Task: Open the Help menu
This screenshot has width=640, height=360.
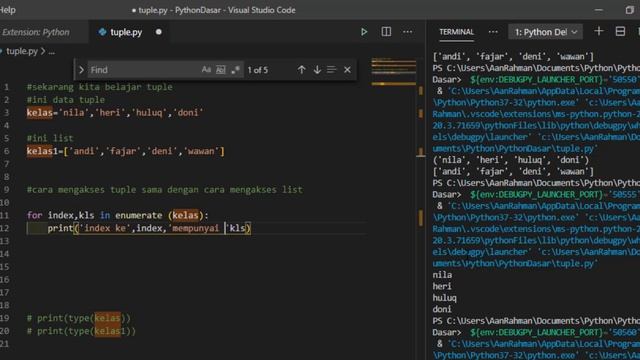Action: pyautogui.click(x=8, y=10)
